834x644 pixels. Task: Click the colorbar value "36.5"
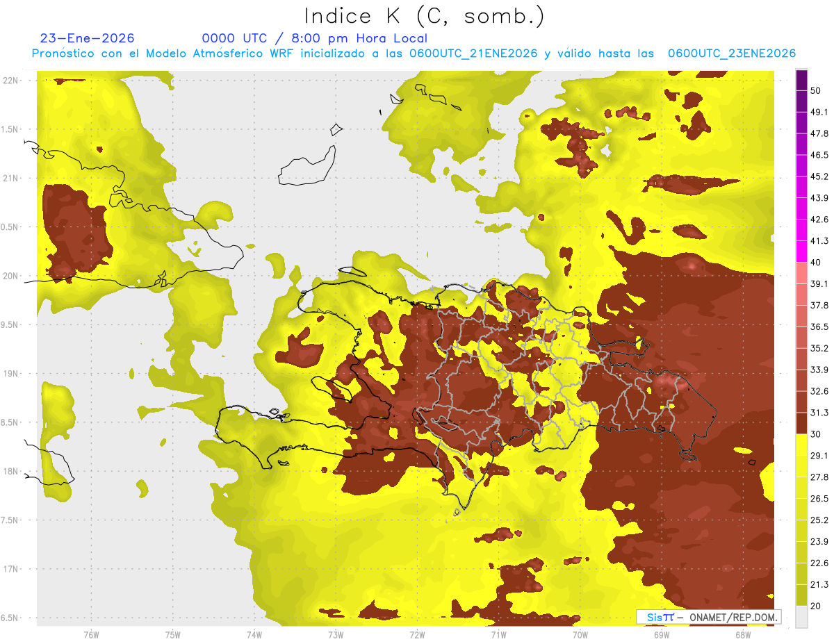819,327
